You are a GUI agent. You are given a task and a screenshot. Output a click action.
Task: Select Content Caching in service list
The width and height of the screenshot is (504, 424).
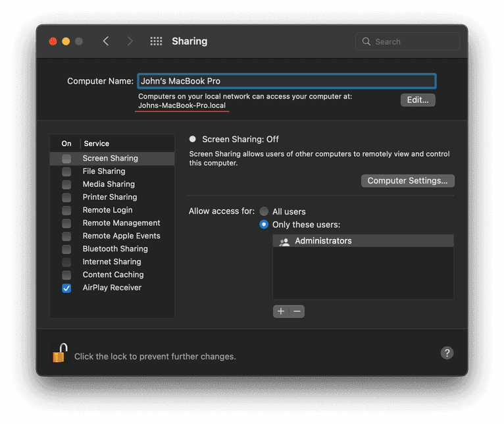(113, 275)
